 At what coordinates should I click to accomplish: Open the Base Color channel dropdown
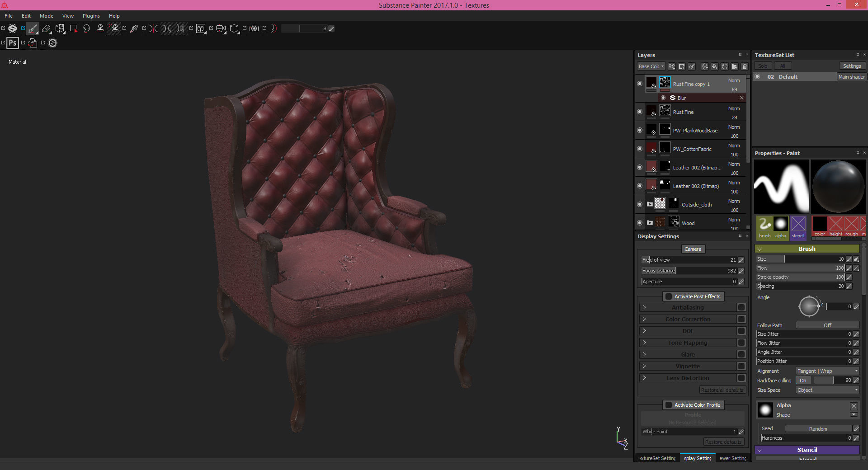pos(651,66)
